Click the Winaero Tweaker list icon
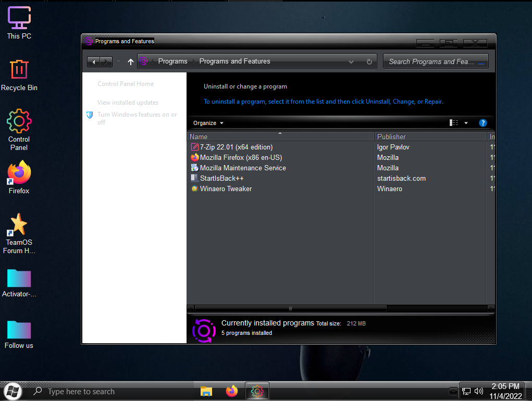The image size is (532, 401). (x=194, y=189)
